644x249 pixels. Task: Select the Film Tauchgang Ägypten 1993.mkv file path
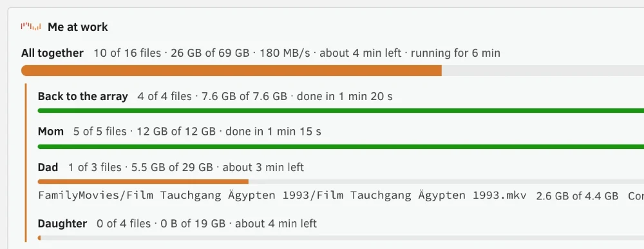tap(282, 195)
